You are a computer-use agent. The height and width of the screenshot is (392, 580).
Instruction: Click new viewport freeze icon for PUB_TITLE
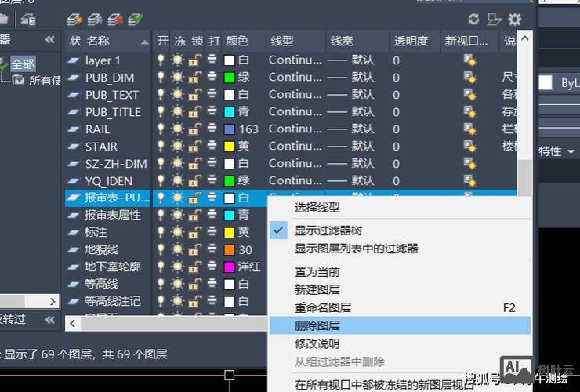(x=469, y=112)
